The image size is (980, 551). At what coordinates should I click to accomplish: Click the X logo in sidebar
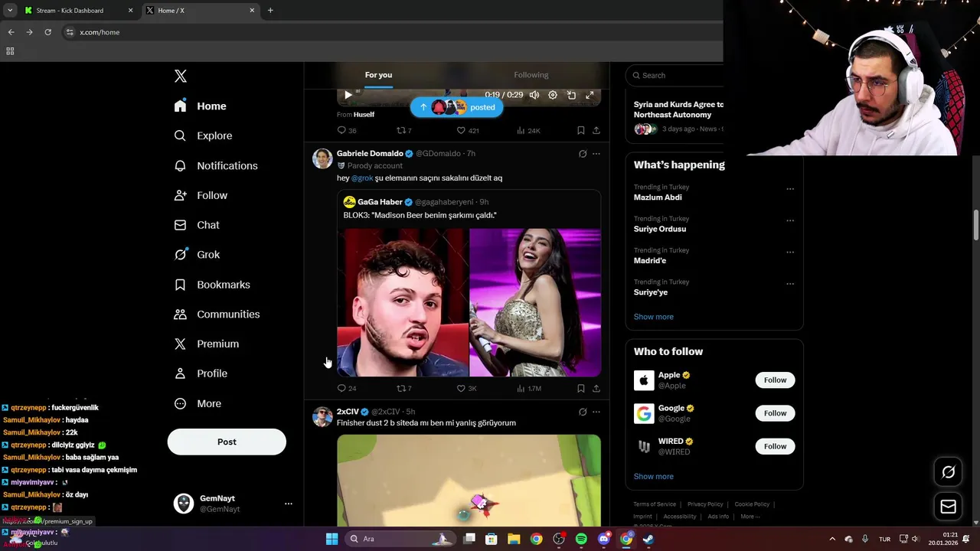pyautogui.click(x=181, y=76)
